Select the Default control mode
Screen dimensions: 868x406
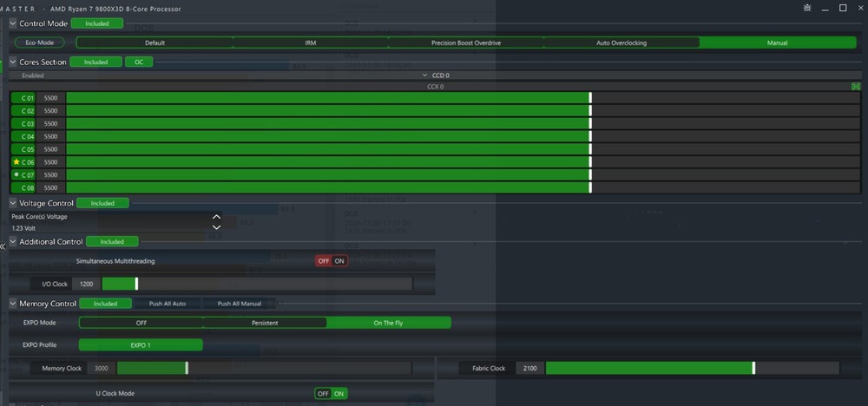pyautogui.click(x=155, y=43)
